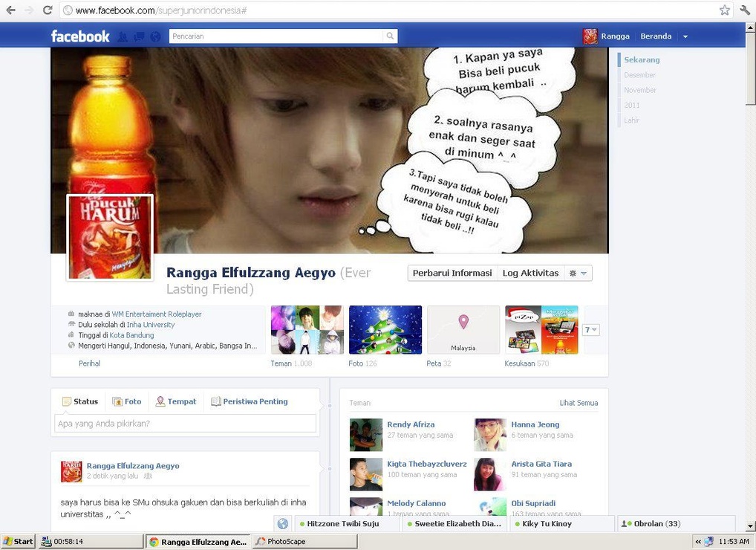The height and width of the screenshot is (550, 756).
Task: Open the Teman friends thumbnail
Action: point(307,330)
